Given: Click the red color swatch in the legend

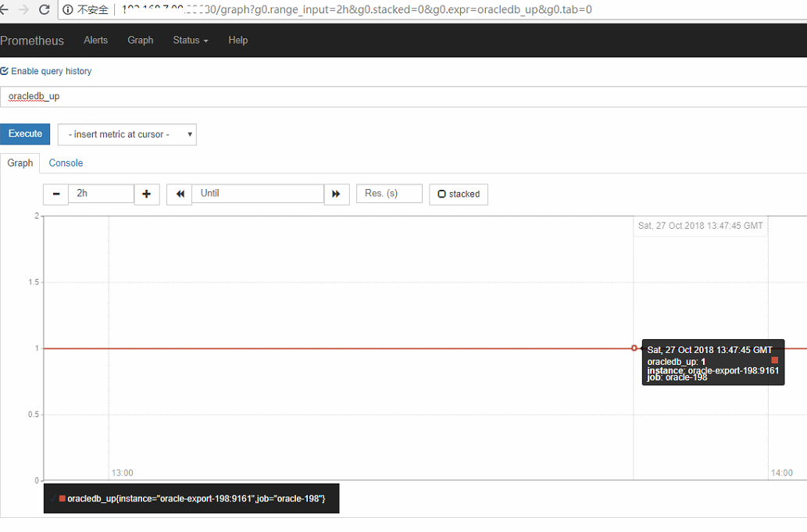Looking at the screenshot, I should click(x=62, y=498).
